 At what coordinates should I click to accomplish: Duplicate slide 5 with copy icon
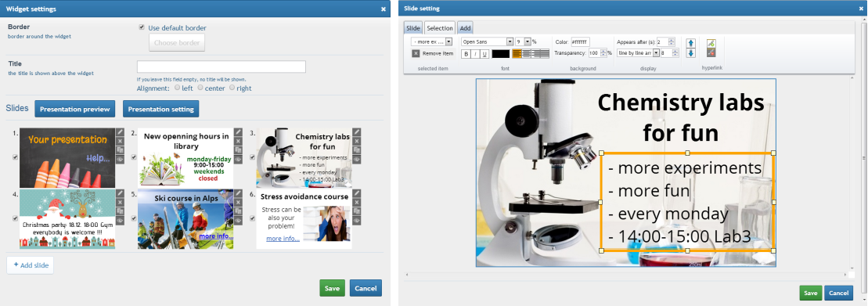click(238, 211)
